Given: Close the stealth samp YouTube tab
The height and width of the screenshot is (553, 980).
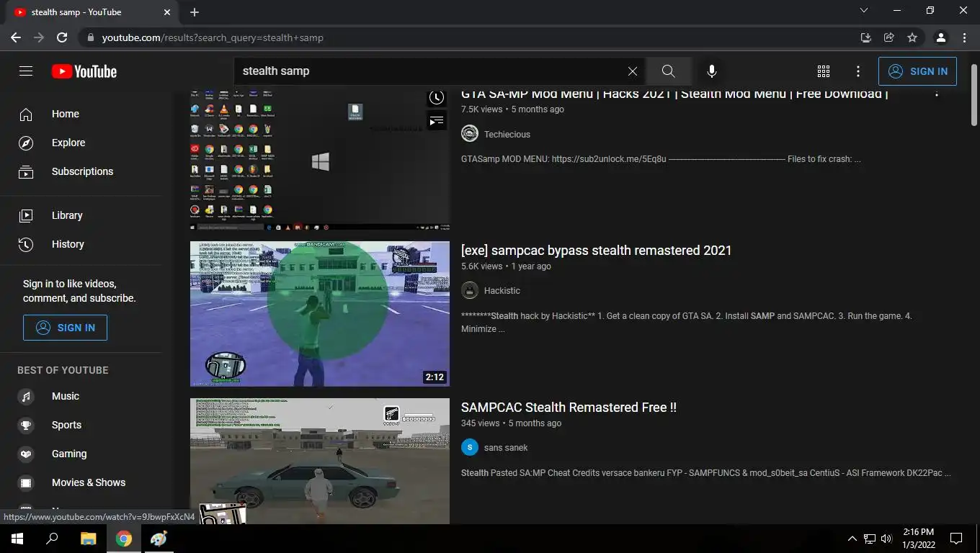Looking at the screenshot, I should click(x=167, y=12).
